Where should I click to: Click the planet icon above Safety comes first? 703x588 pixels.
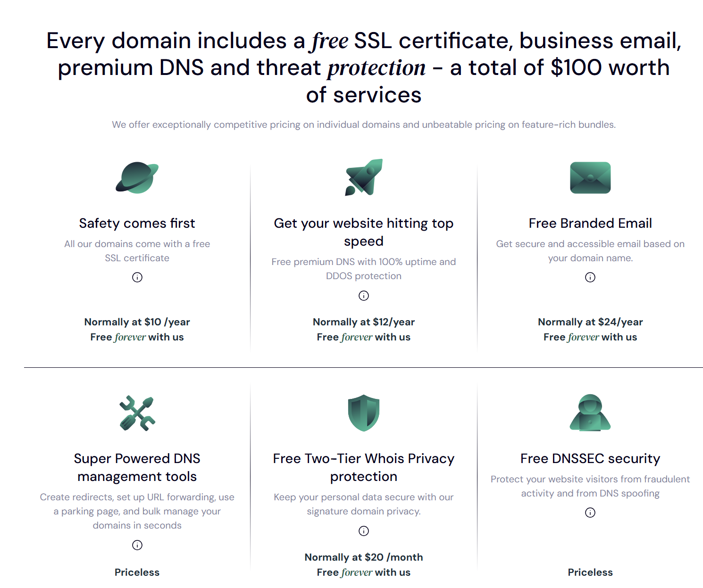coord(137,178)
